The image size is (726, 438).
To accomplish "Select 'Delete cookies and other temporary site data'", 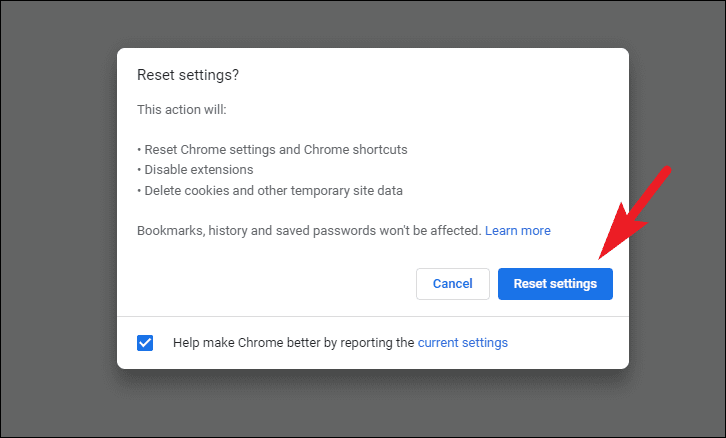I will click(x=274, y=191).
